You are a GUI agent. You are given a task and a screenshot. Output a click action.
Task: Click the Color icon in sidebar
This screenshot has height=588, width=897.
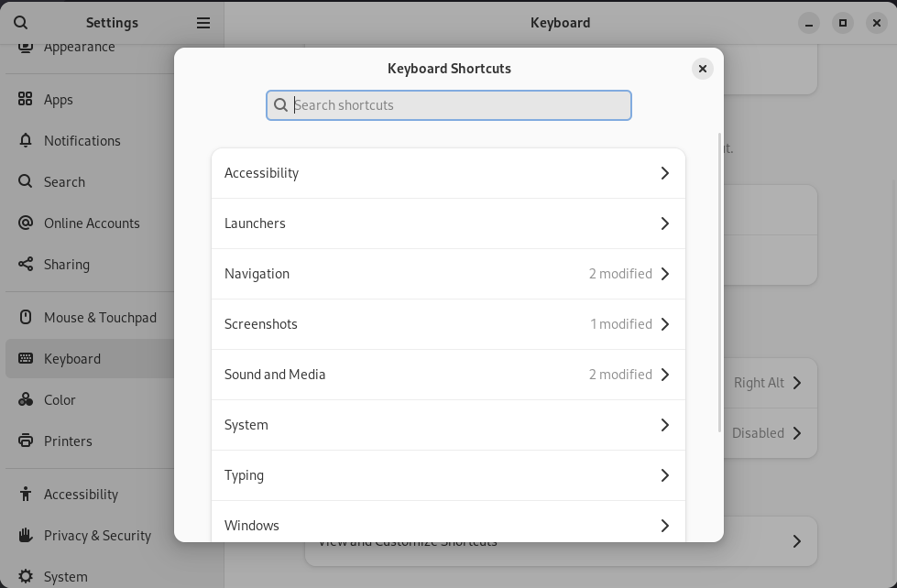[x=25, y=399]
